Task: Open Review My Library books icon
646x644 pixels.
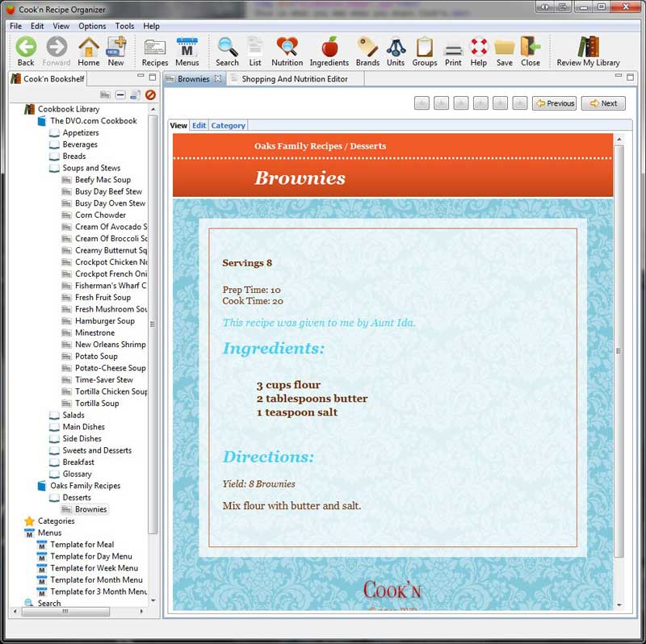Action: [x=589, y=47]
